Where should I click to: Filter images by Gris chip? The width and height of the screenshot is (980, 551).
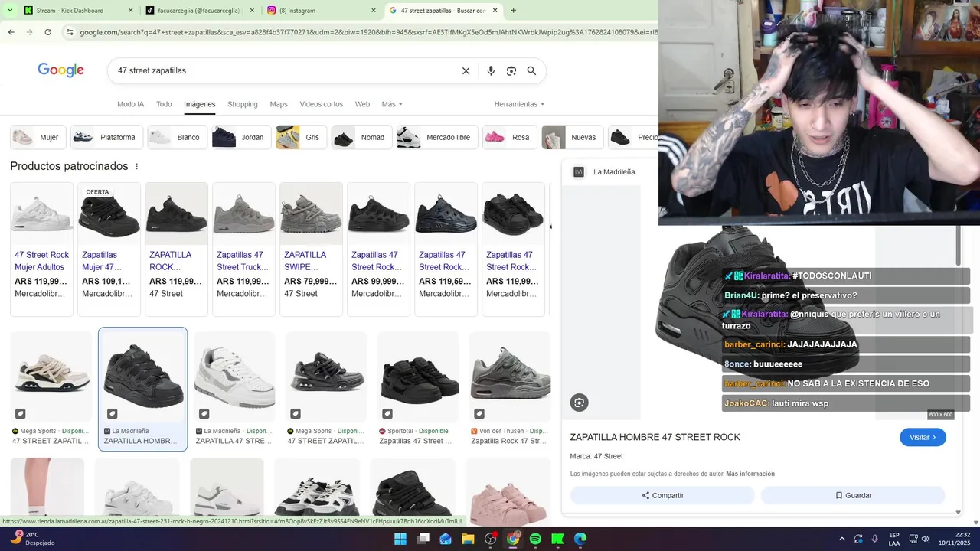tap(300, 138)
